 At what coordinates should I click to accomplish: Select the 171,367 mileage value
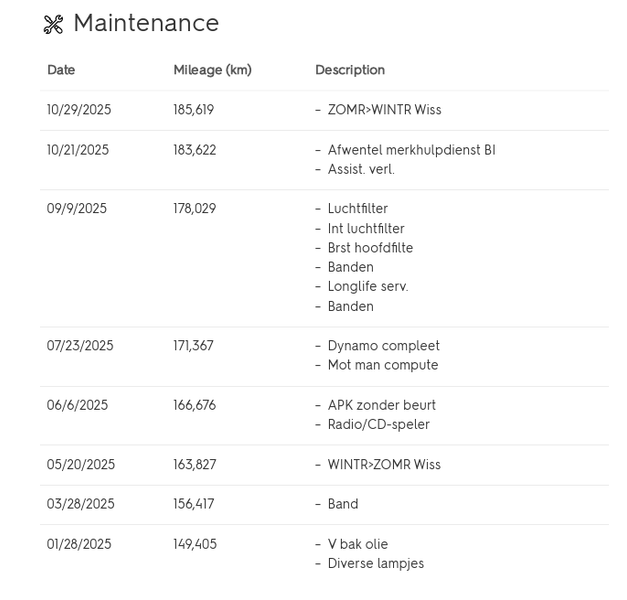click(x=194, y=346)
